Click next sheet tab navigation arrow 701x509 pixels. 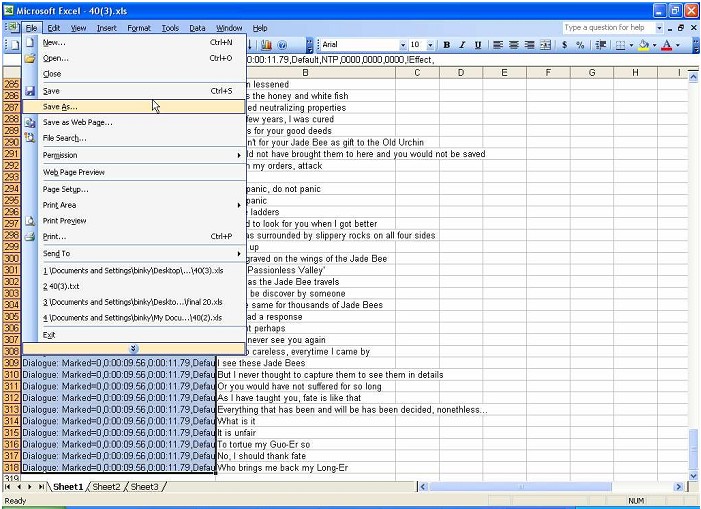[30, 486]
